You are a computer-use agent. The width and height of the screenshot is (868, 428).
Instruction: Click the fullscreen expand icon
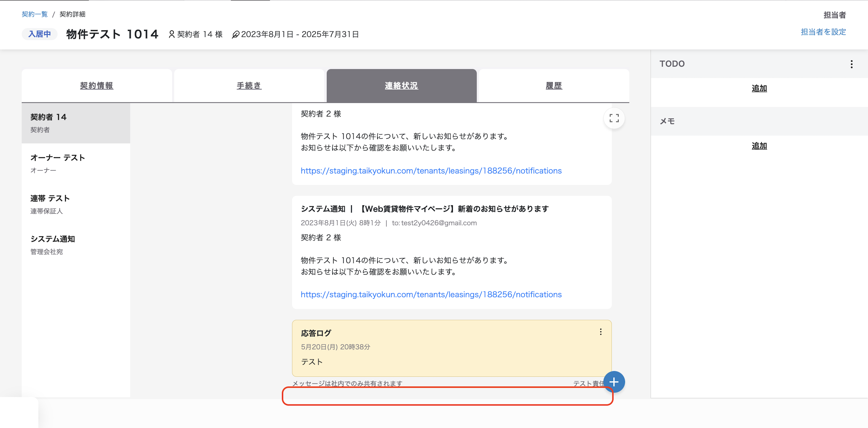coord(614,118)
